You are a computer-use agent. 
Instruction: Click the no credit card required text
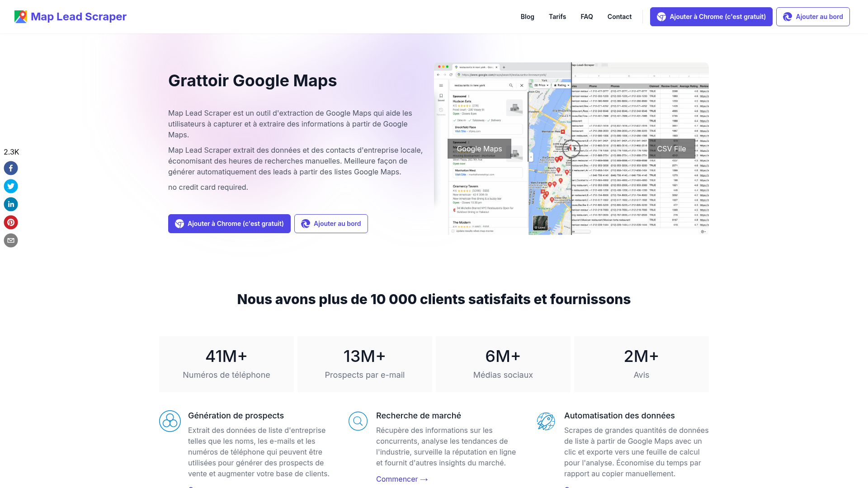(x=208, y=187)
